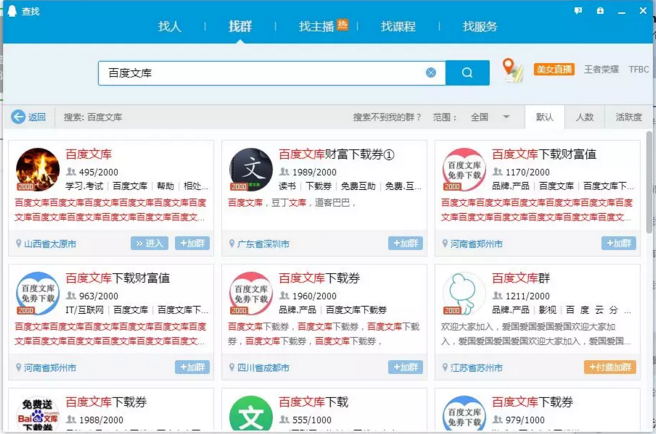The image size is (656, 434).
Task: Switch to the 找课程 tab
Action: click(398, 26)
